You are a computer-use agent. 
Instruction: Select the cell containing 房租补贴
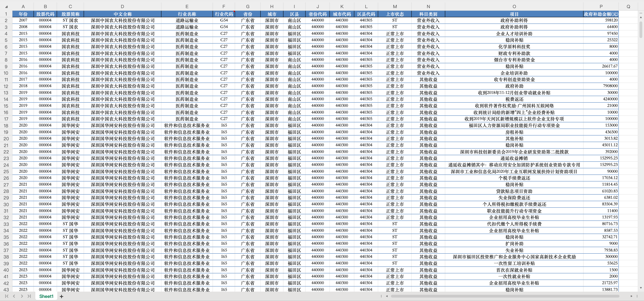[x=514, y=132]
